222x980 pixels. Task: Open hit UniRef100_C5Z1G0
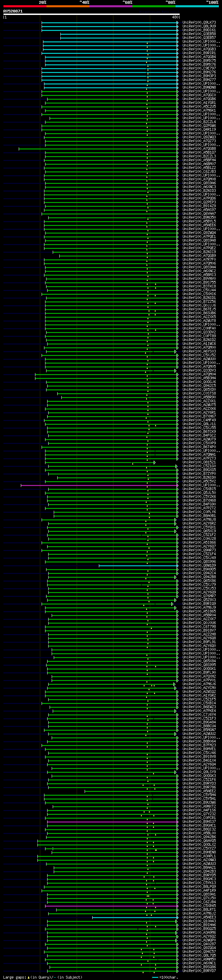coord(199,466)
